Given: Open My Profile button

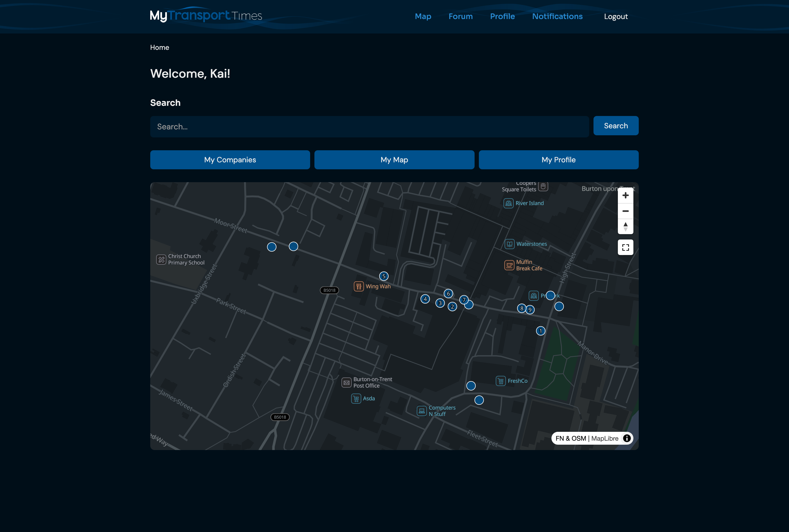Looking at the screenshot, I should pyautogui.click(x=559, y=160).
